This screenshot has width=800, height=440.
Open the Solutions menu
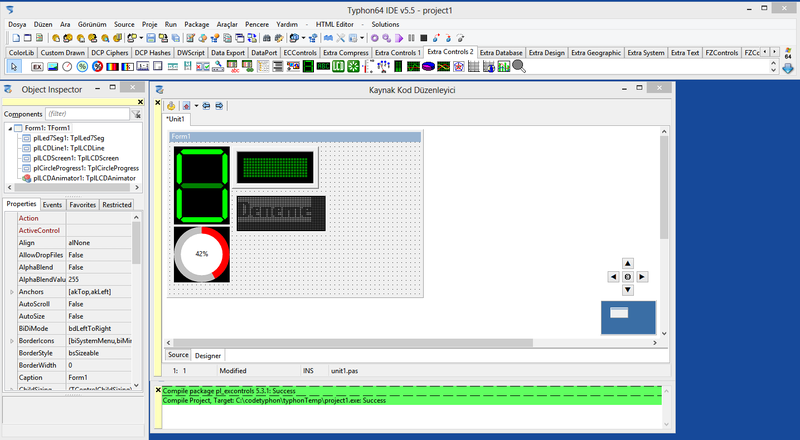pyautogui.click(x=385, y=24)
